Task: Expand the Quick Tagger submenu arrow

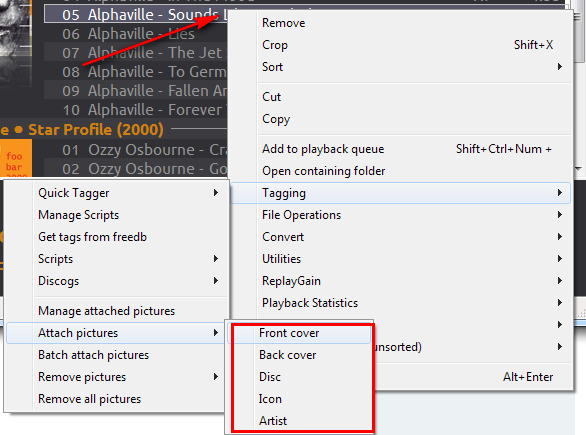Action: click(216, 193)
